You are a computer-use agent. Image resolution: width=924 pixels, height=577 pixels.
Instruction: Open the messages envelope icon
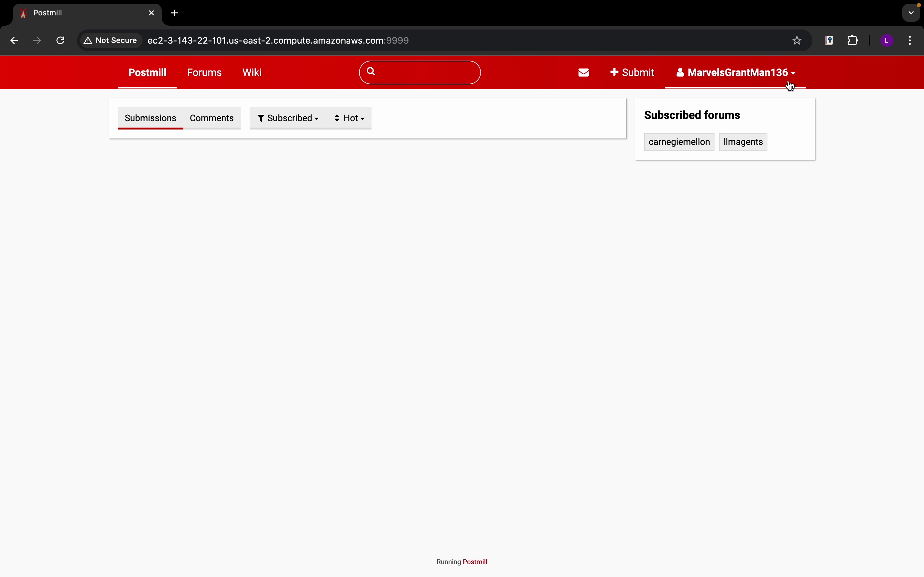pyautogui.click(x=583, y=72)
